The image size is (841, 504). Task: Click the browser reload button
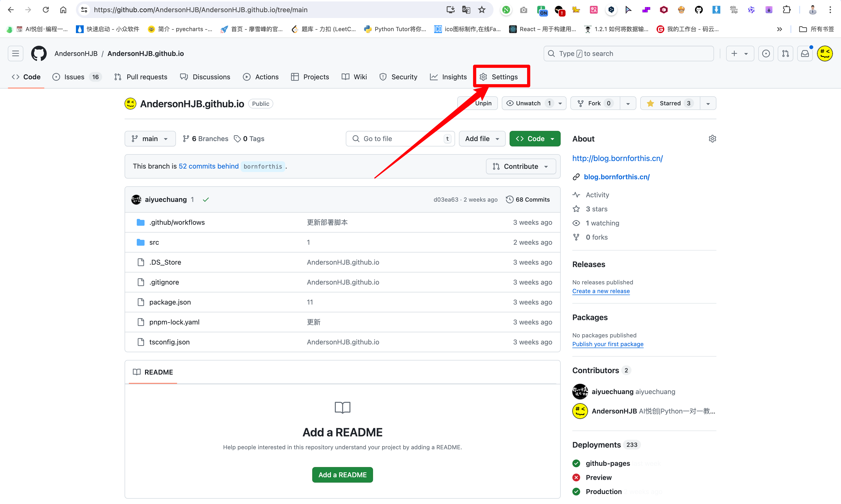[x=46, y=10]
